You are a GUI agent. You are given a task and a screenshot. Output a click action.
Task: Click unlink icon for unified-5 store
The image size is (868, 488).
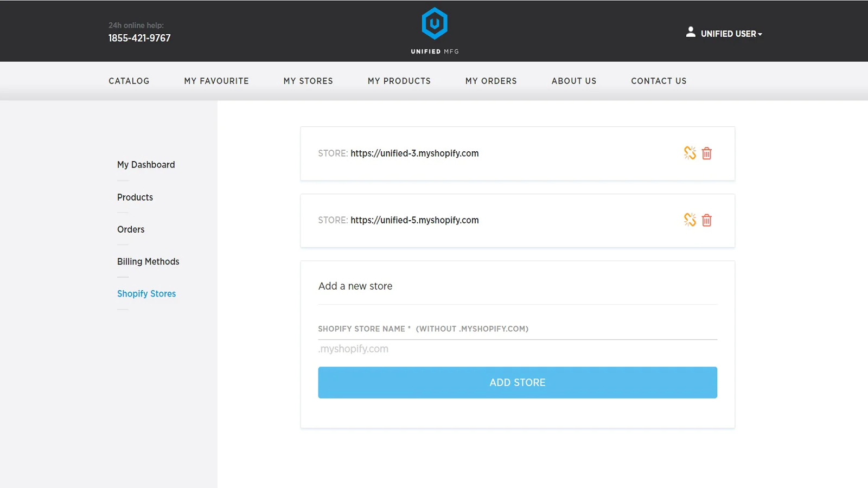(690, 220)
